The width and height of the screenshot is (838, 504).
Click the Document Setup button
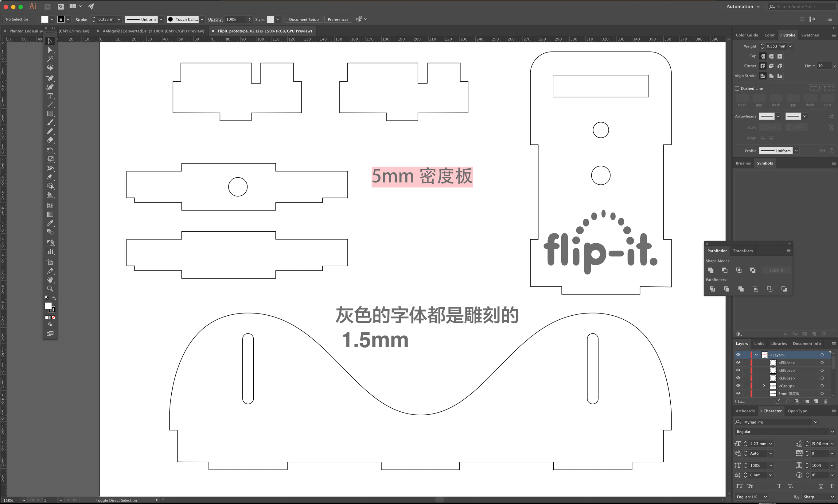point(304,19)
